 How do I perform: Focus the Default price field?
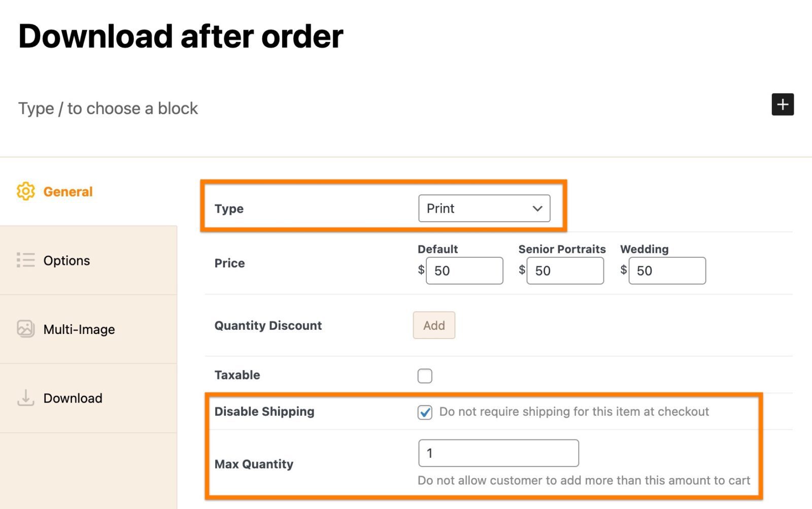(464, 270)
